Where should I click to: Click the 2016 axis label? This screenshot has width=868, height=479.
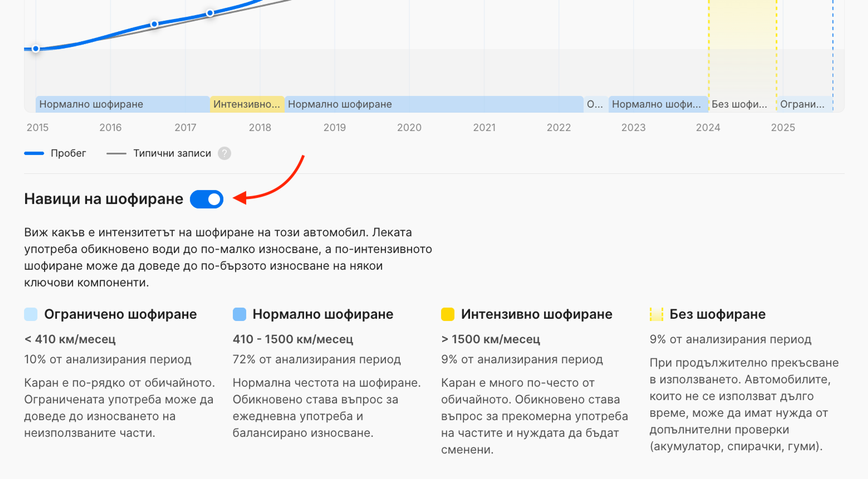click(x=111, y=127)
